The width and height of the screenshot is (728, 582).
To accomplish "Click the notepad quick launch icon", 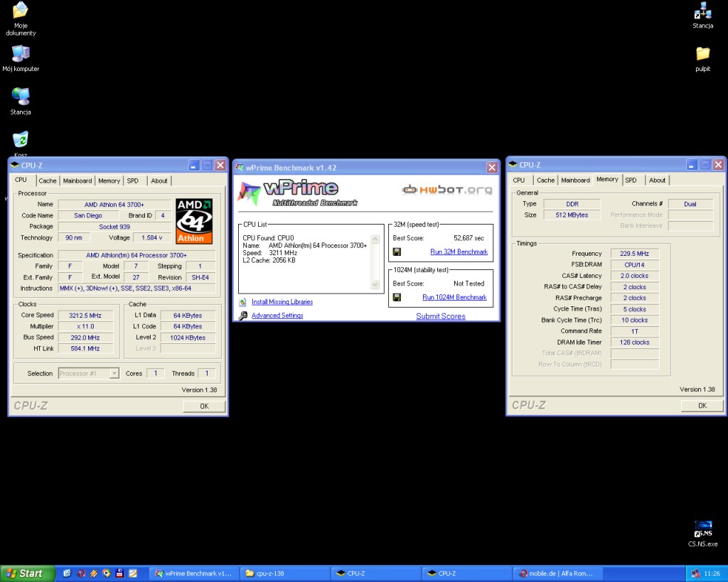I will coord(133,573).
